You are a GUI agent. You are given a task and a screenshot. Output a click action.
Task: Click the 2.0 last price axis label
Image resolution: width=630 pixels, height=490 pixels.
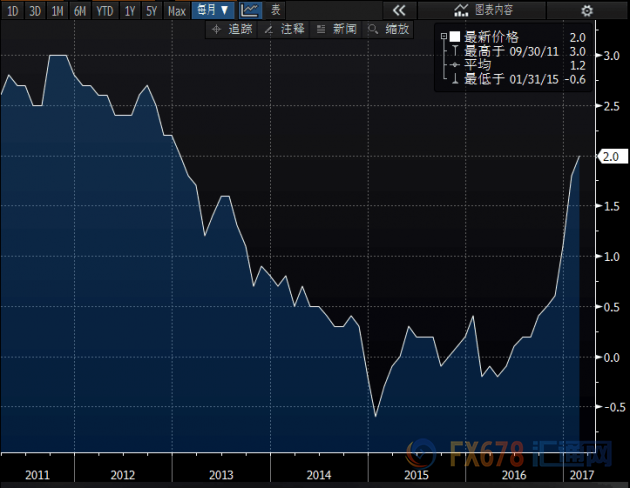pyautogui.click(x=608, y=156)
